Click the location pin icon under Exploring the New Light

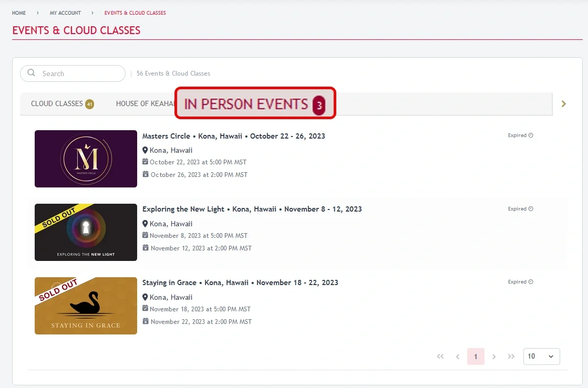coord(145,224)
